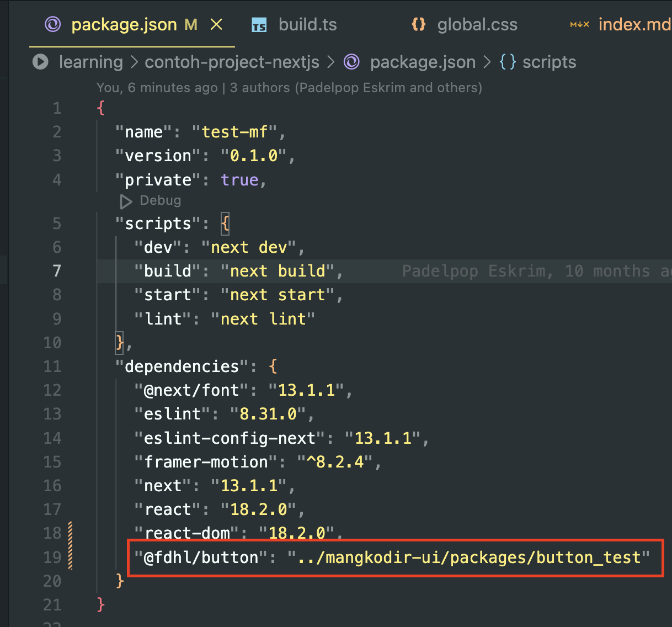Click the "next build" script value
This screenshot has width=672, height=627.
278,271
